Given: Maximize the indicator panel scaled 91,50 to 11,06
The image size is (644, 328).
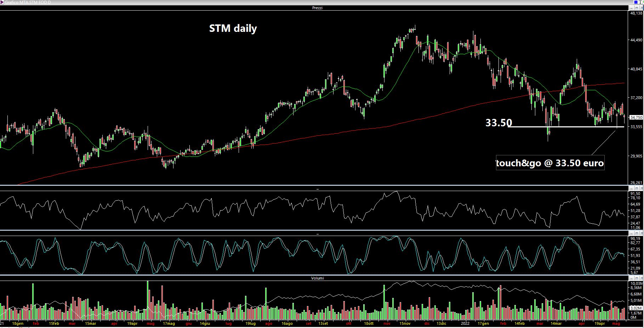Looking at the screenshot, I should tap(636, 188).
